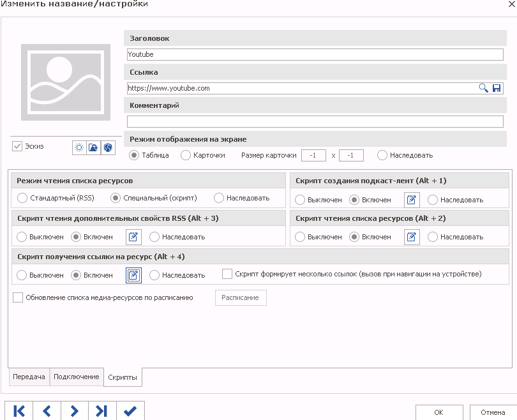Uncheck the Эскиз checkbox

coord(17,146)
